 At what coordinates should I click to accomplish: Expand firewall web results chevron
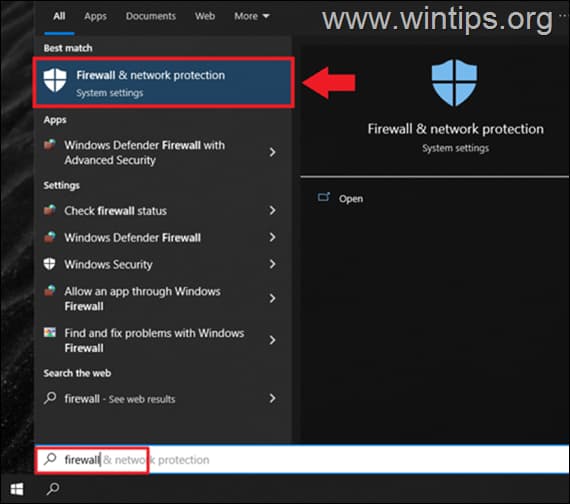[272, 399]
